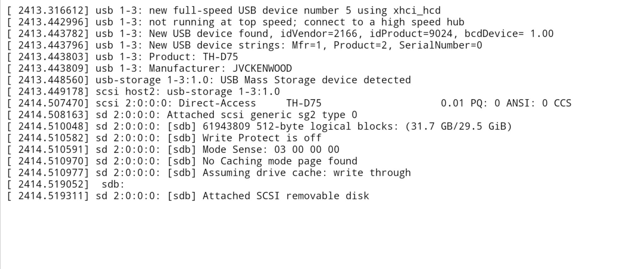Click the 'JVCKENWOOD' manufacturer name
This screenshot has width=644, height=269.
point(262,69)
